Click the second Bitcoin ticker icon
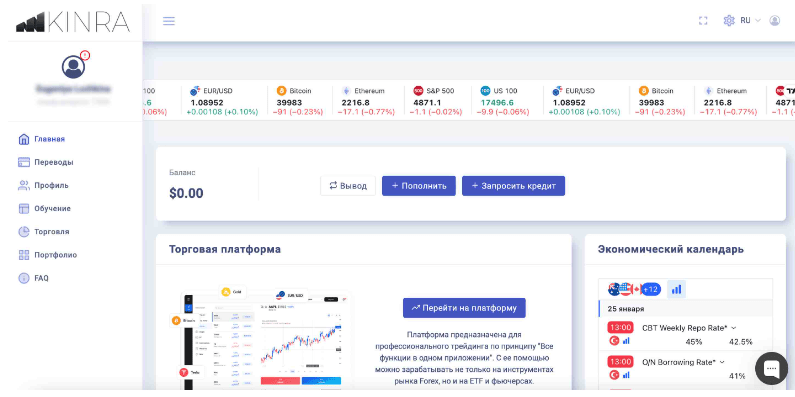Image resolution: width=795 pixels, height=397 pixels. pyautogui.click(x=643, y=91)
